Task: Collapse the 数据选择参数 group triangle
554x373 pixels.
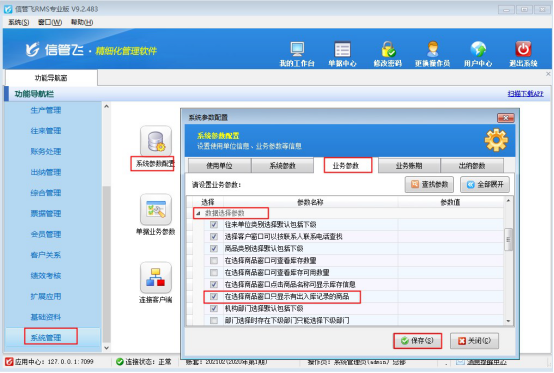Action: tap(198, 213)
